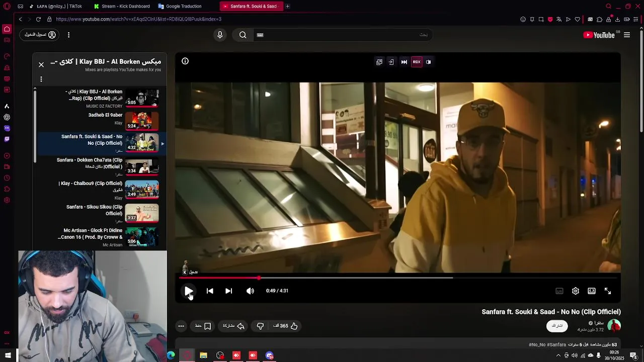This screenshot has height=362, width=644.
Task: Open File Explorer from taskbar
Action: tap(203, 355)
